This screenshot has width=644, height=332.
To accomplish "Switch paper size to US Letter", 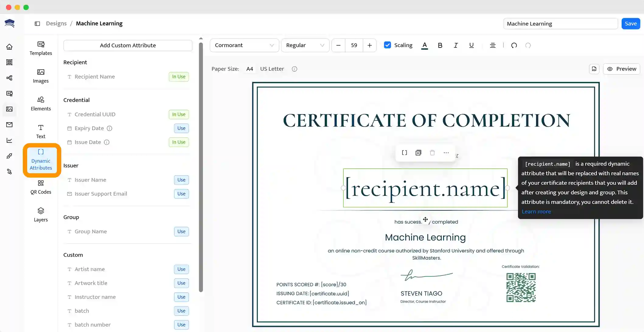I will (272, 69).
